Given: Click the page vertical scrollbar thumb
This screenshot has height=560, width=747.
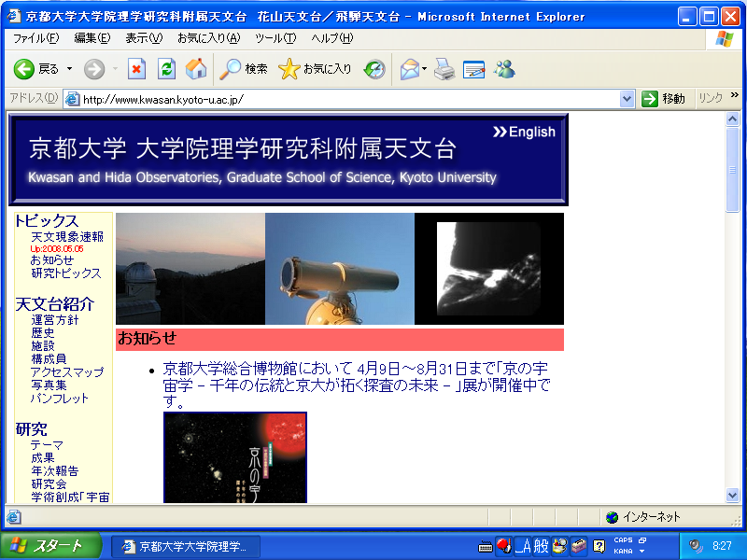Looking at the screenshot, I should [x=732, y=169].
